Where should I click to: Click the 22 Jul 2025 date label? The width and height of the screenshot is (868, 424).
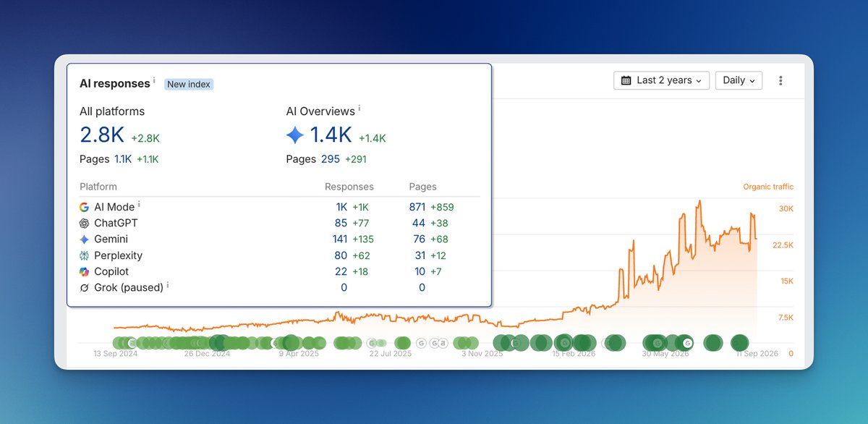click(391, 354)
